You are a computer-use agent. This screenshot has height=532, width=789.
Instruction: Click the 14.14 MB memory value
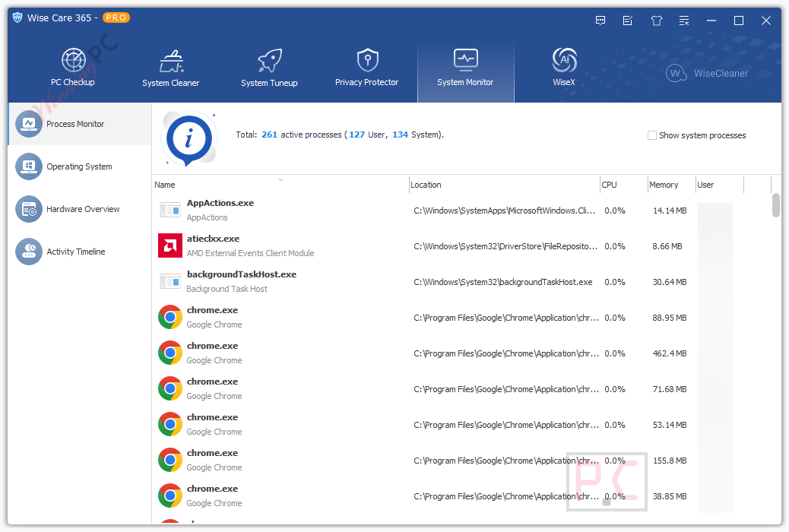pyautogui.click(x=670, y=211)
